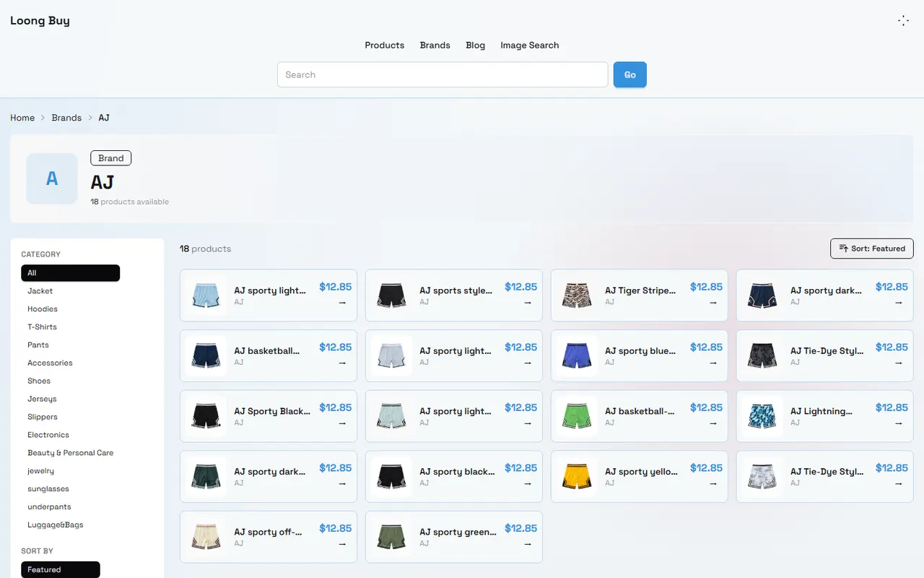Open Image Search in the top navigation
The height and width of the screenshot is (578, 924).
point(530,45)
